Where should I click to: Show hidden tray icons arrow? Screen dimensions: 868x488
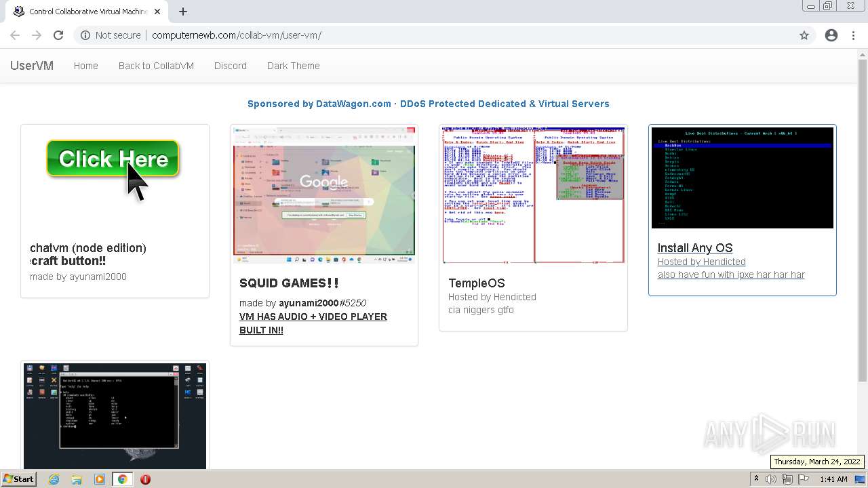click(756, 479)
